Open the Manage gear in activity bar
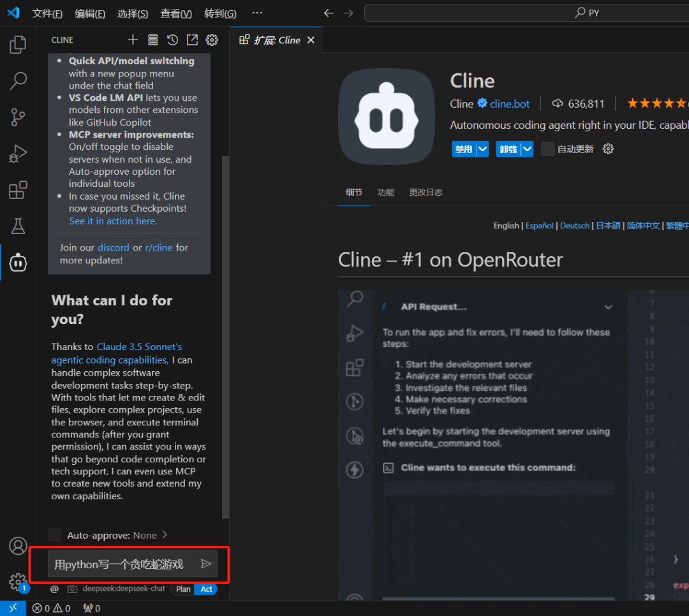 tap(18, 582)
